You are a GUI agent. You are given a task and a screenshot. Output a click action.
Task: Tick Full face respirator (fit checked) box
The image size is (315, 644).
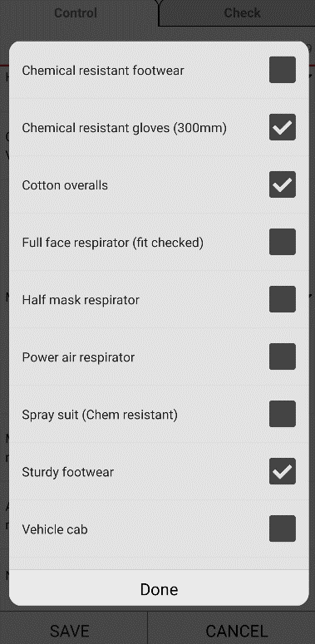tap(283, 242)
